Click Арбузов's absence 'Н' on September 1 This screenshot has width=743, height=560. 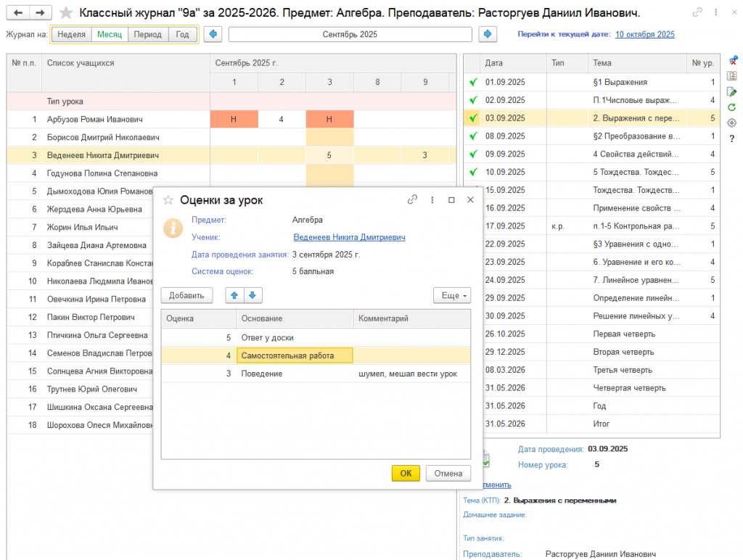(234, 120)
